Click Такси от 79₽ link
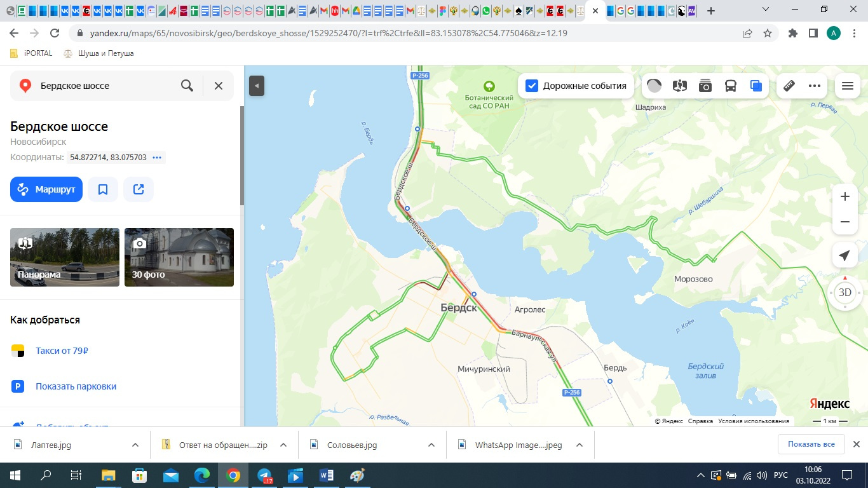 pyautogui.click(x=62, y=351)
